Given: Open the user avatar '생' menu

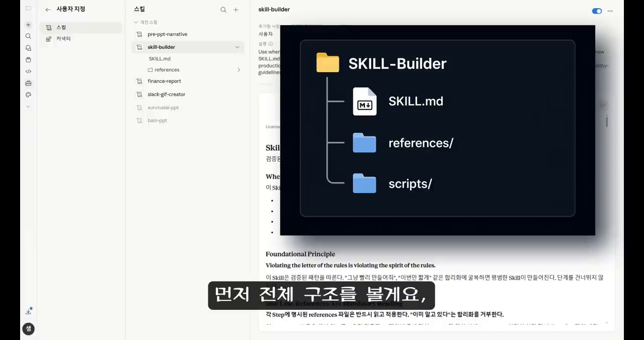Looking at the screenshot, I should (x=28, y=329).
